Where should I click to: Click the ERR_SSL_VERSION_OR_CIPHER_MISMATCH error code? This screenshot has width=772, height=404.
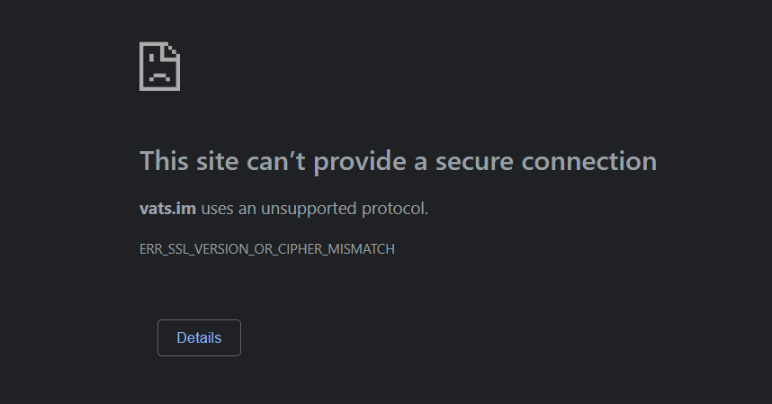(x=267, y=249)
